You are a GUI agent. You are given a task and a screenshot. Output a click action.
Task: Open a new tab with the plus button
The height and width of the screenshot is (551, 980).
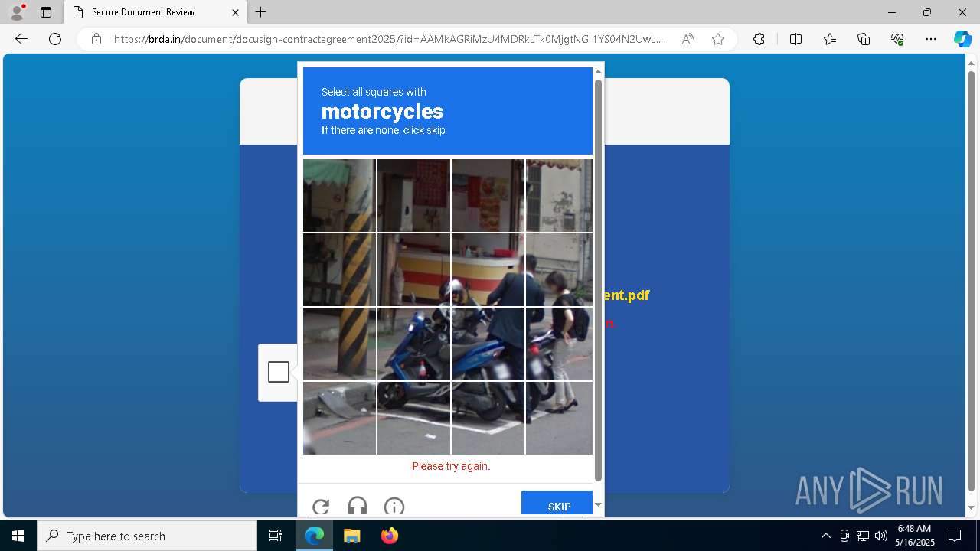(x=261, y=12)
